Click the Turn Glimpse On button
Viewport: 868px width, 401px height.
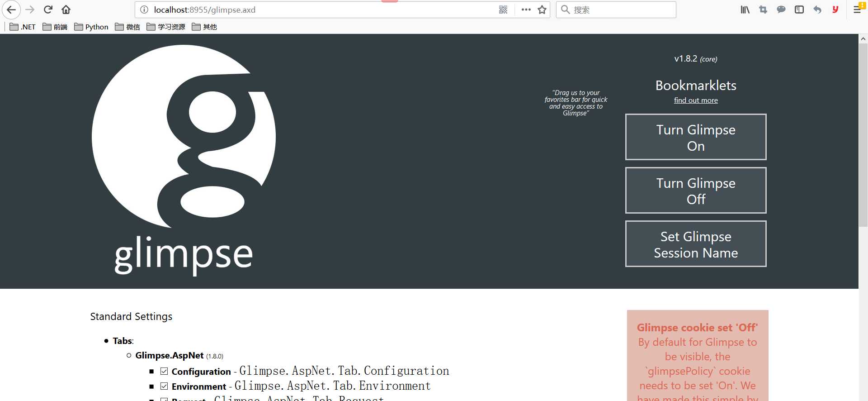(x=696, y=137)
